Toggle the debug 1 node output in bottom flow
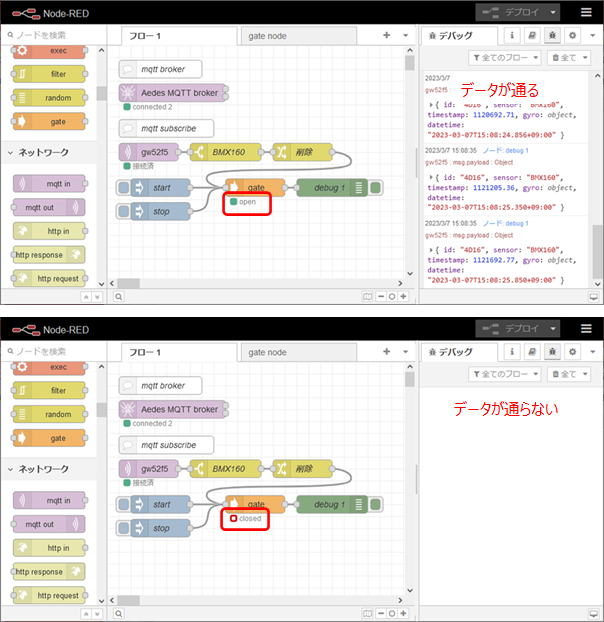This screenshot has width=604, height=622. [x=376, y=505]
